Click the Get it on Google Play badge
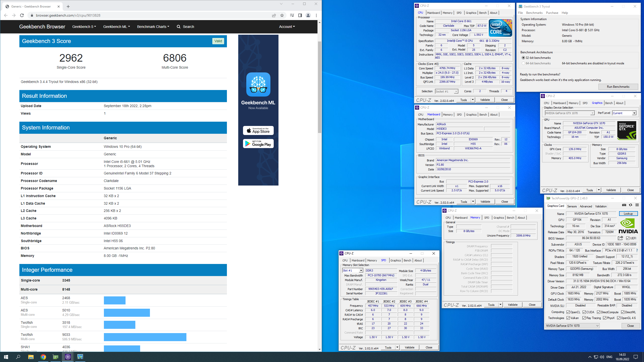 point(258,144)
